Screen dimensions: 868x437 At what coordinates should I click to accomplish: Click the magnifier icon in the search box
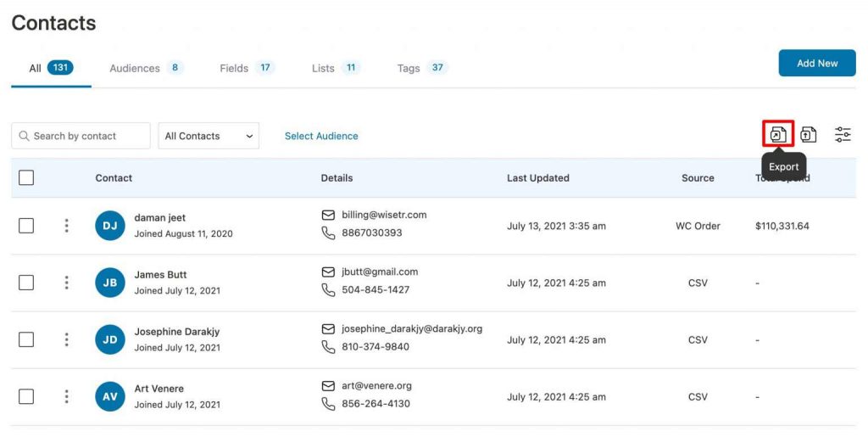pos(24,136)
